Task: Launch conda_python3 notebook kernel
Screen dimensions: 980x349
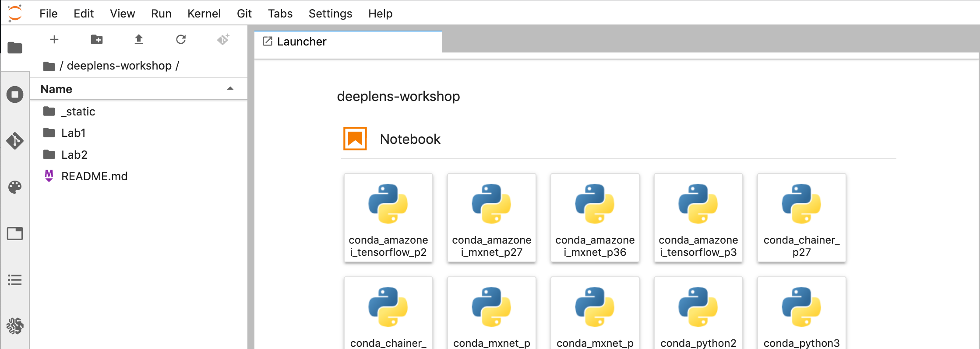Action: tap(802, 313)
